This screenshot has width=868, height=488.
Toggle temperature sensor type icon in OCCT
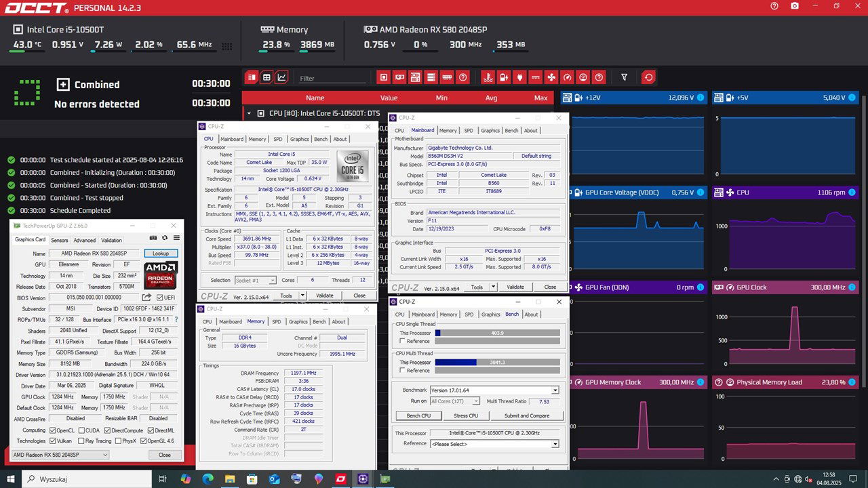tap(487, 77)
